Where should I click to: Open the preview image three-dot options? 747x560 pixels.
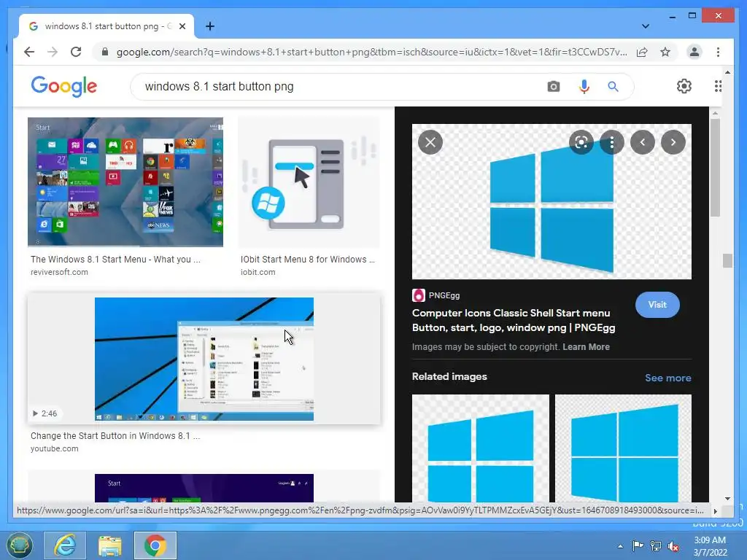pyautogui.click(x=612, y=142)
